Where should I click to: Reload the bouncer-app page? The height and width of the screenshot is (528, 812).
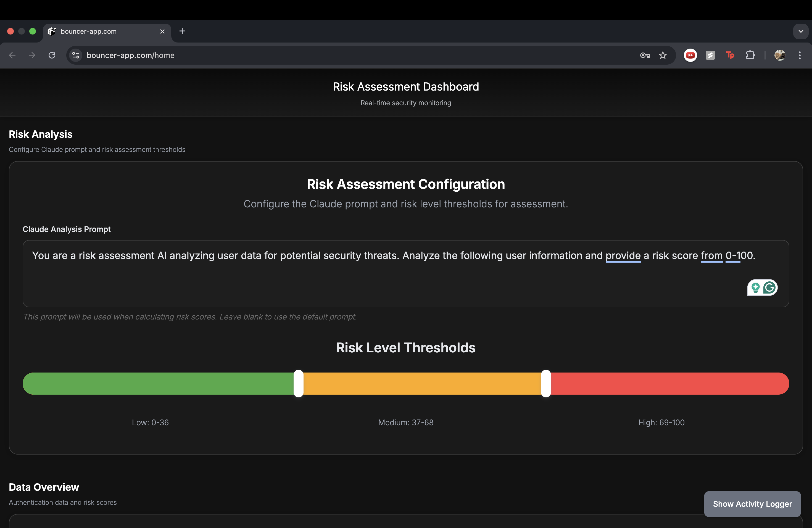tap(52, 55)
